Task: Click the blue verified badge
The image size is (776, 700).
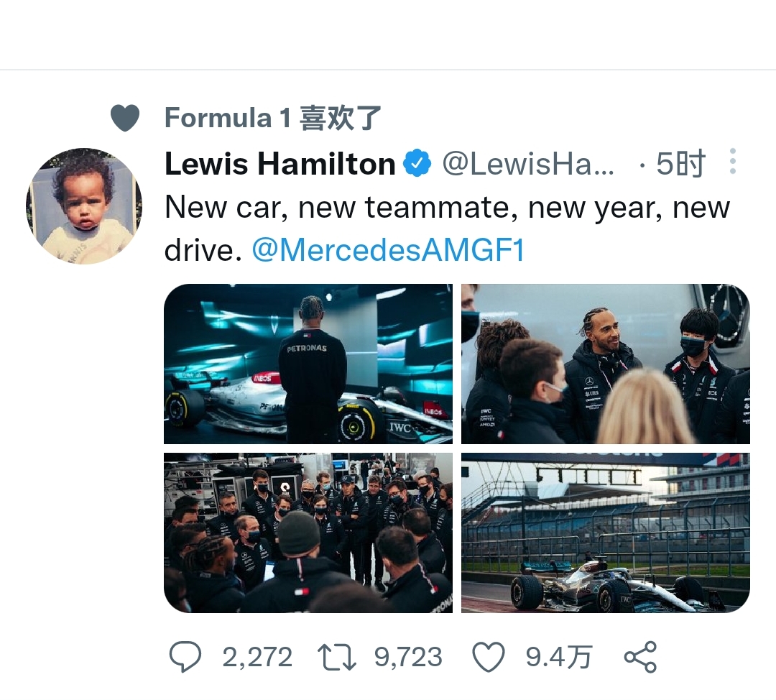Action: tap(417, 164)
